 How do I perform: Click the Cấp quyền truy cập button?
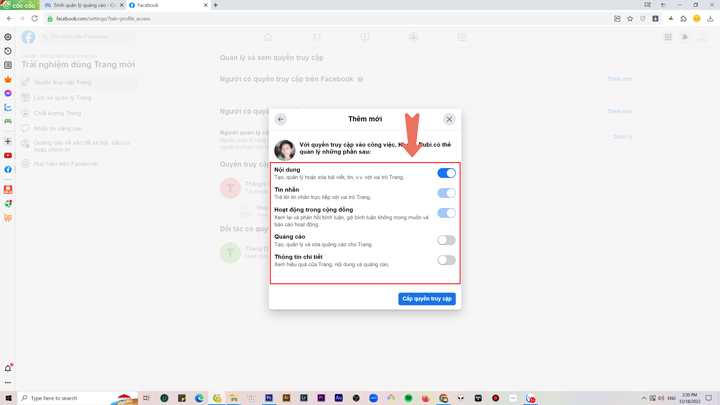(427, 299)
